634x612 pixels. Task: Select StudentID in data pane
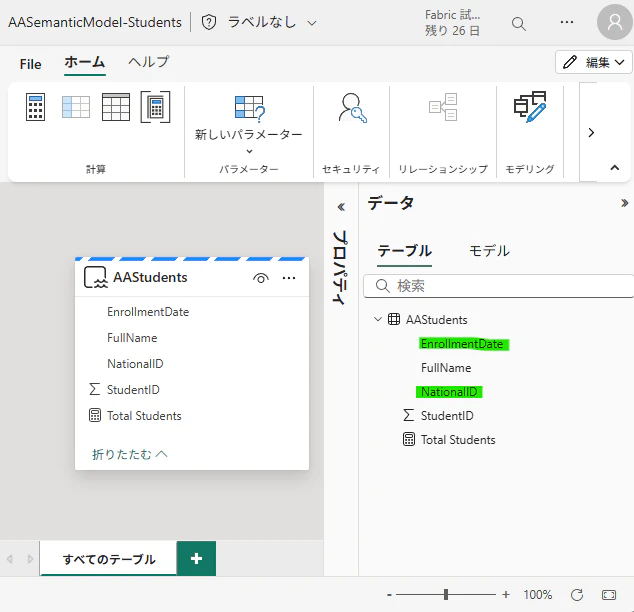pos(447,416)
